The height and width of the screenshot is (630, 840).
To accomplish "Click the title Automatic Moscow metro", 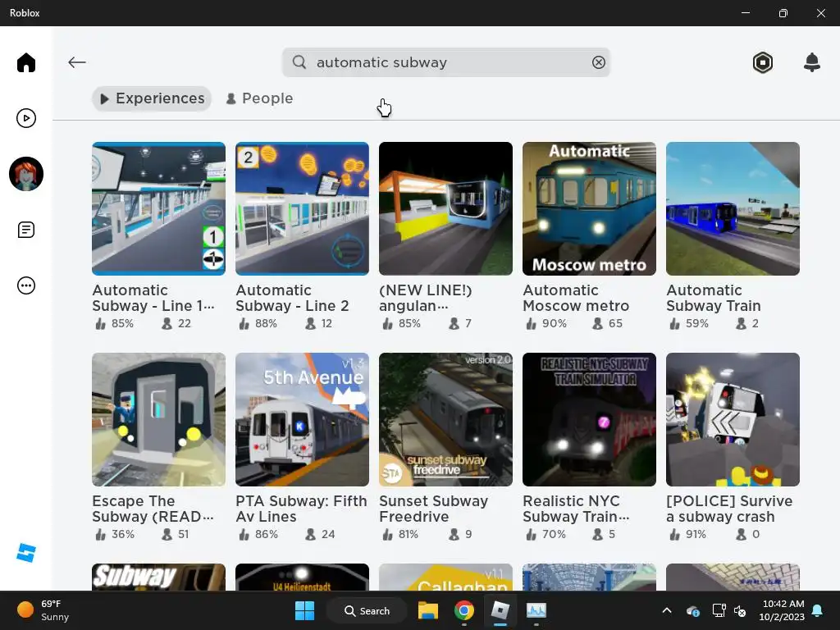I will point(576,298).
